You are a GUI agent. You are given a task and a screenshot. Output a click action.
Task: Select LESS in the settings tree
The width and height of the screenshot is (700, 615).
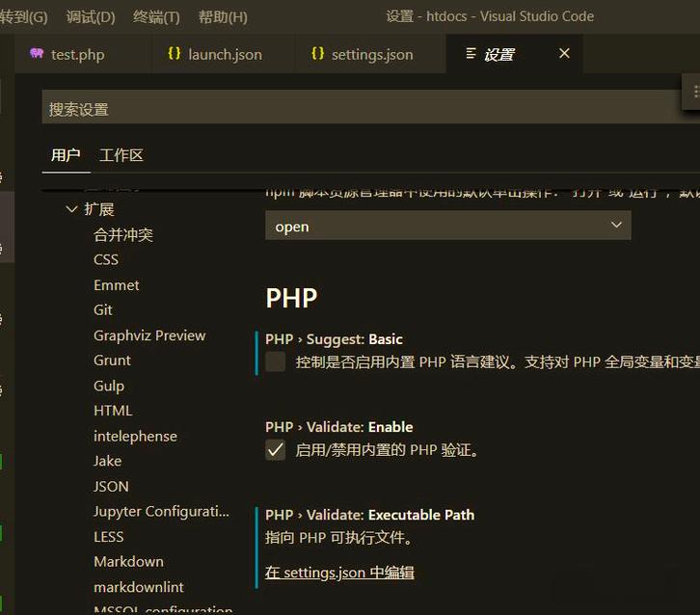click(x=109, y=537)
